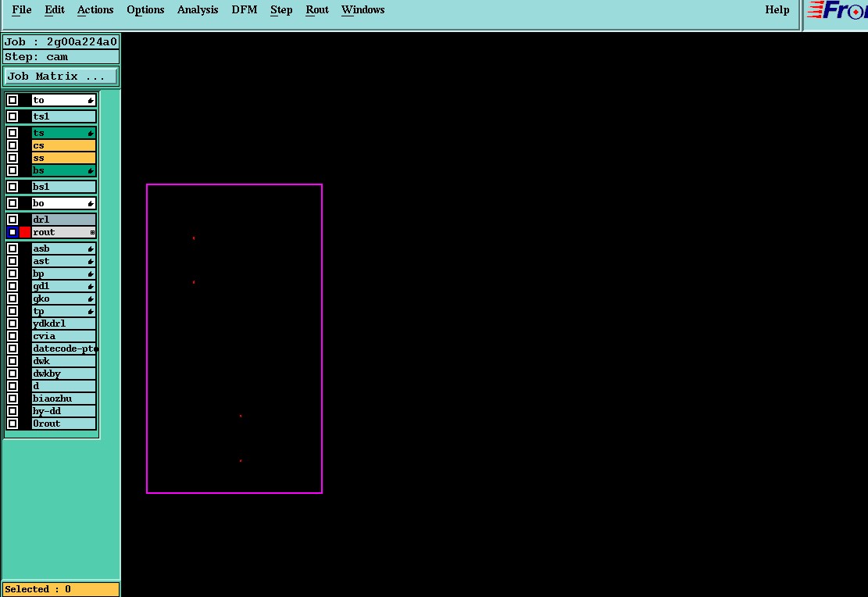
Task: Click the hand marker icon on the gko layer
Action: [x=91, y=299]
